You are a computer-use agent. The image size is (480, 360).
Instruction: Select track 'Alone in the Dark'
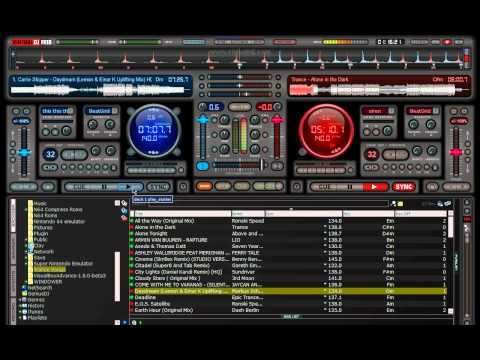288,227
